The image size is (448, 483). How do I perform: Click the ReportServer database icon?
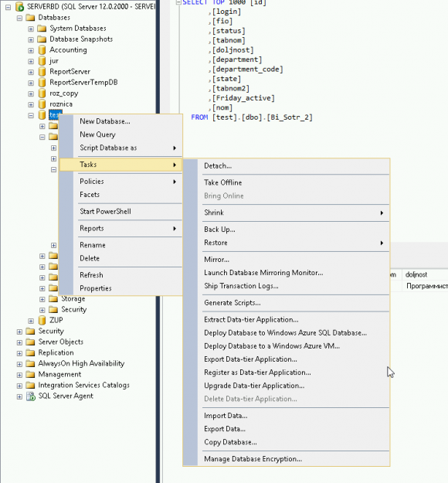pos(42,72)
